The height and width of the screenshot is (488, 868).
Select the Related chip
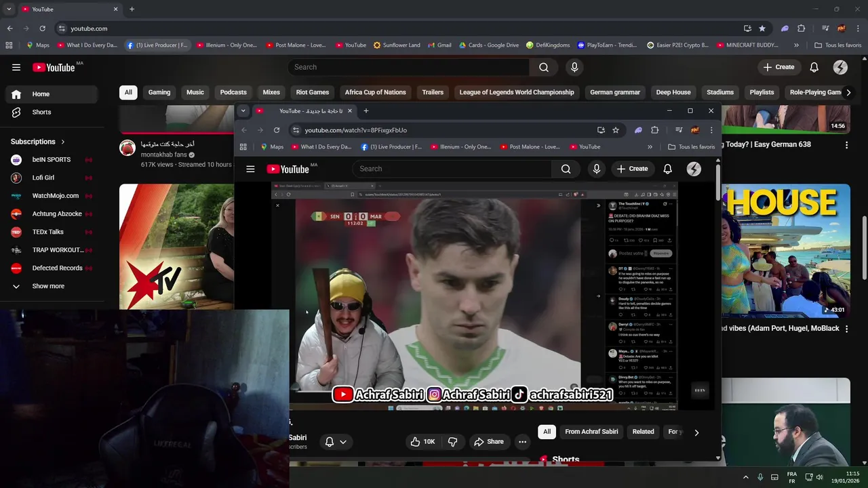click(x=644, y=432)
